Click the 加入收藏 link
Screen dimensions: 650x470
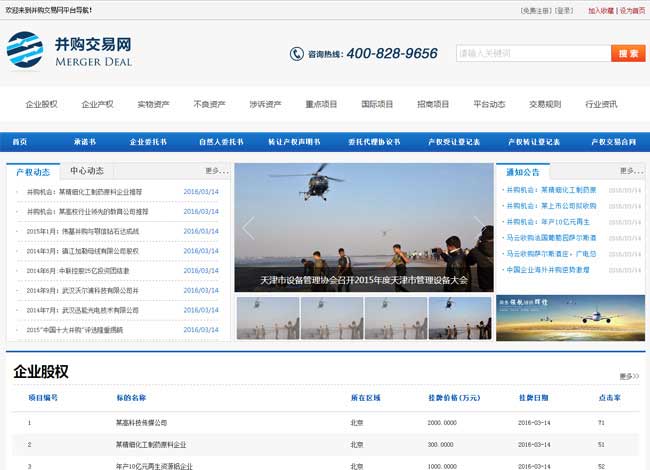(x=601, y=11)
